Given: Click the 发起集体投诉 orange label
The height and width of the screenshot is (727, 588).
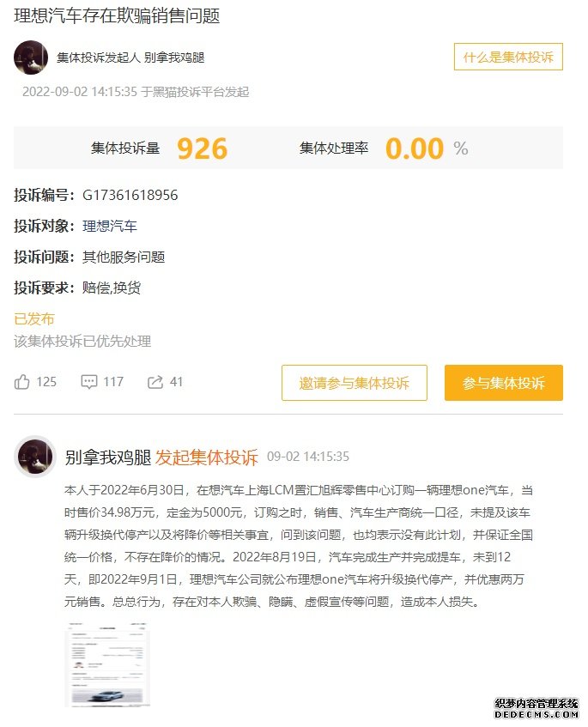Looking at the screenshot, I should pos(206,457).
